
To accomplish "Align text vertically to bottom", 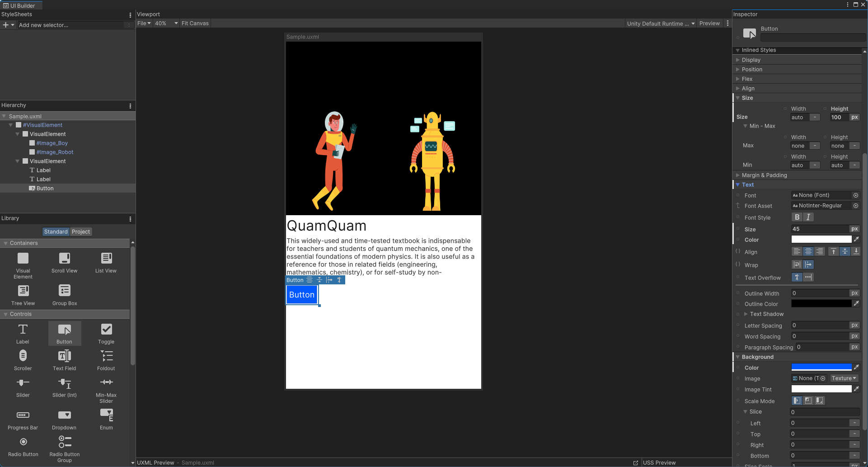I will pyautogui.click(x=856, y=251).
